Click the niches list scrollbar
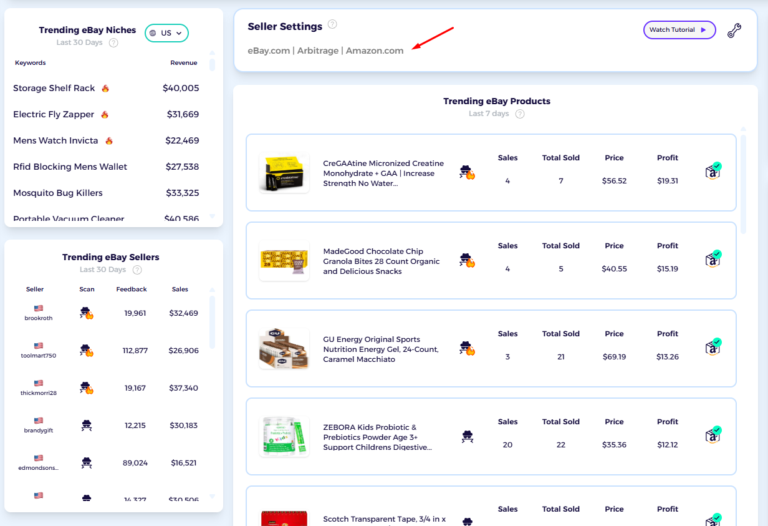768x526 pixels. pos(212,64)
